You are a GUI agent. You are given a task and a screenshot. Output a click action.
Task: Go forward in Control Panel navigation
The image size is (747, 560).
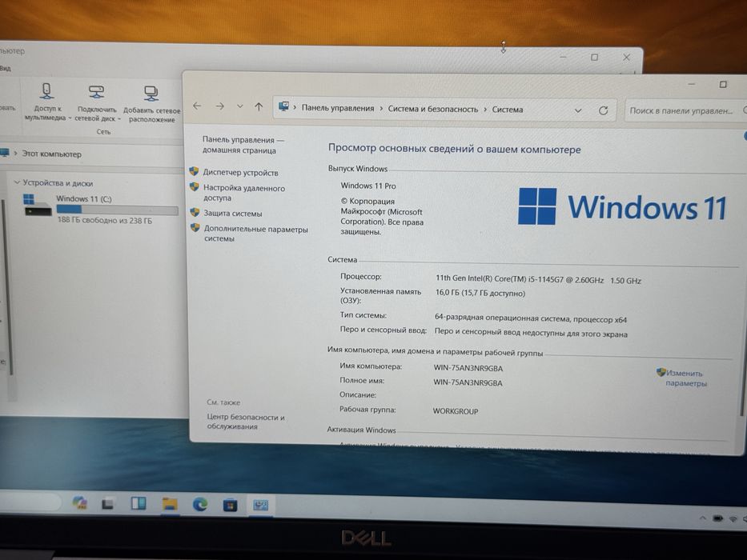[219, 106]
